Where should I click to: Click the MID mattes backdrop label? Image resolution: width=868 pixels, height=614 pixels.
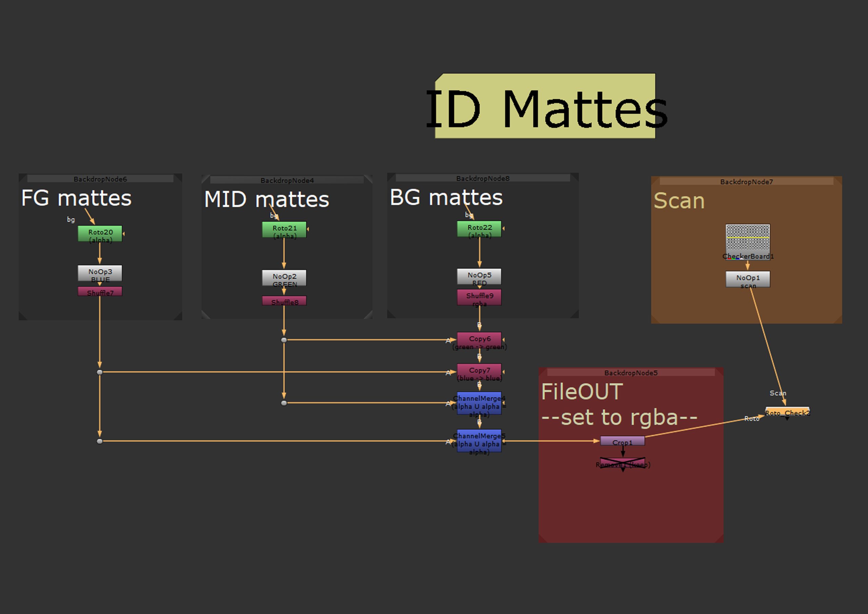267,199
